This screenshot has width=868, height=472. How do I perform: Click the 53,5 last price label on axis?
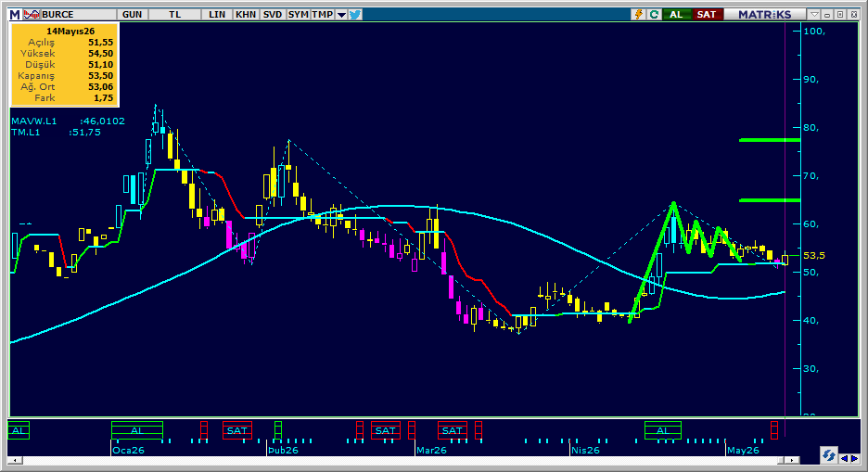[814, 255]
